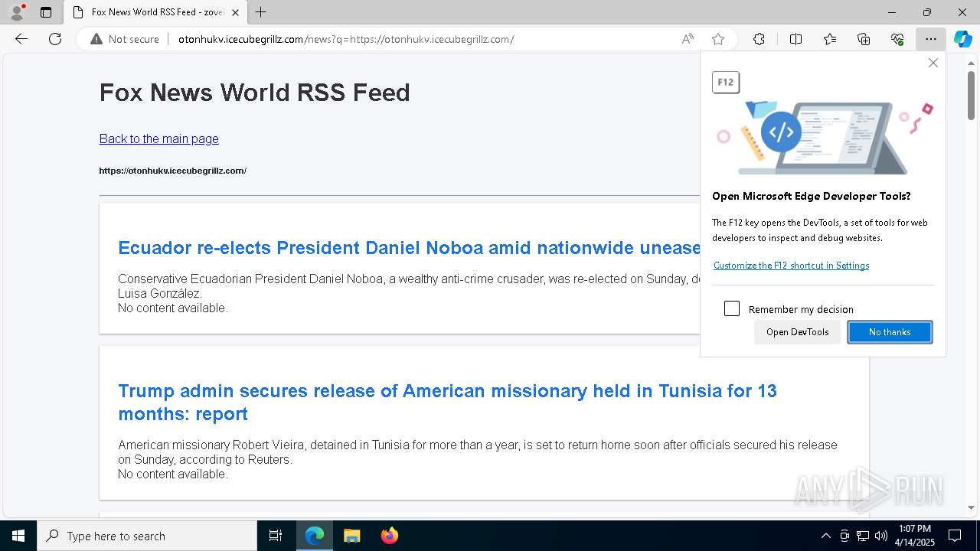This screenshot has height=551, width=980.
Task: Open the clock showing 1:07 PM
Action: [914, 536]
